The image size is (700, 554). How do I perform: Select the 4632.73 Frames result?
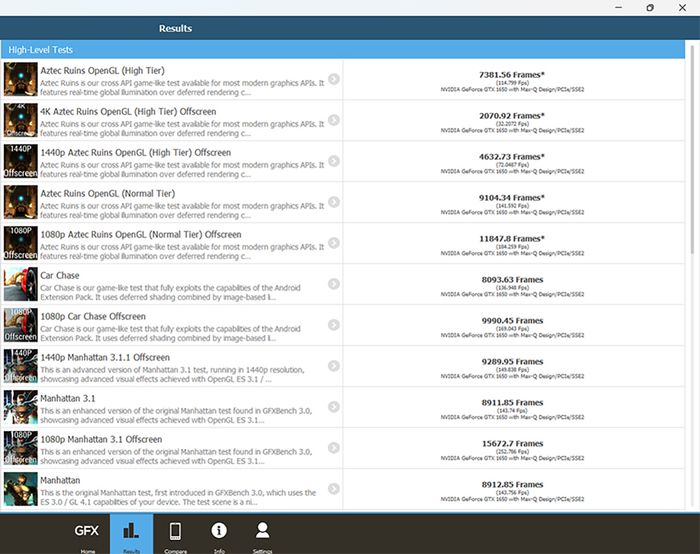(512, 157)
